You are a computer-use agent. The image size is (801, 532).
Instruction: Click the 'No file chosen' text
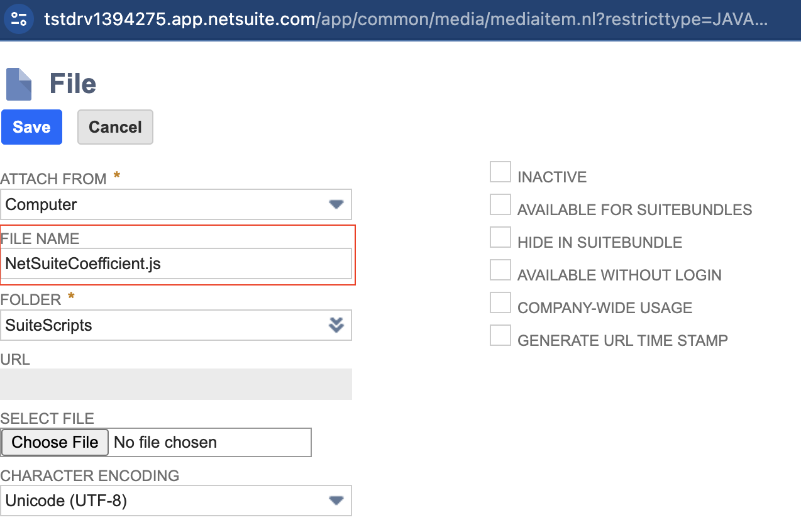point(165,443)
